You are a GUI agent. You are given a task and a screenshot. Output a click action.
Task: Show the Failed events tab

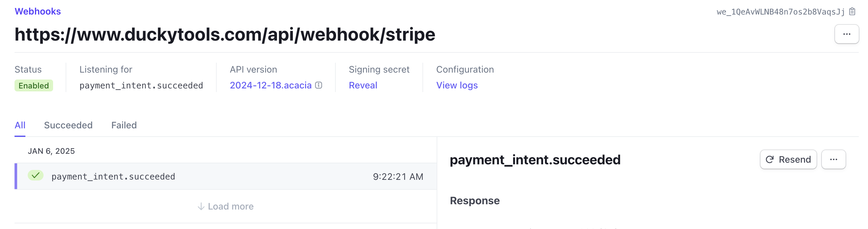point(124,125)
